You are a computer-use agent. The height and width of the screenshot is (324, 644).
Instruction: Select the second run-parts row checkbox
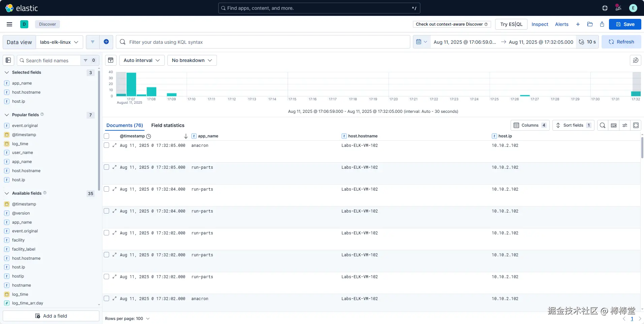[x=106, y=189]
